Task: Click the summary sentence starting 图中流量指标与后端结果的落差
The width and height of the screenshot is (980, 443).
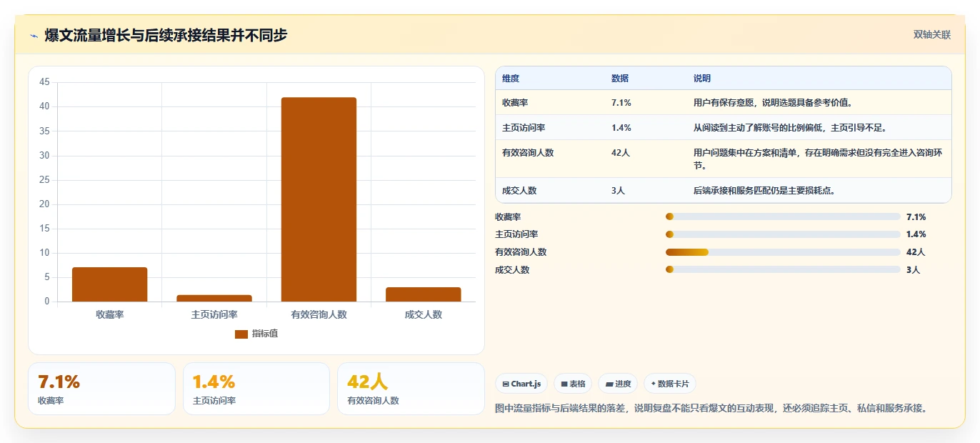Action: [x=711, y=408]
